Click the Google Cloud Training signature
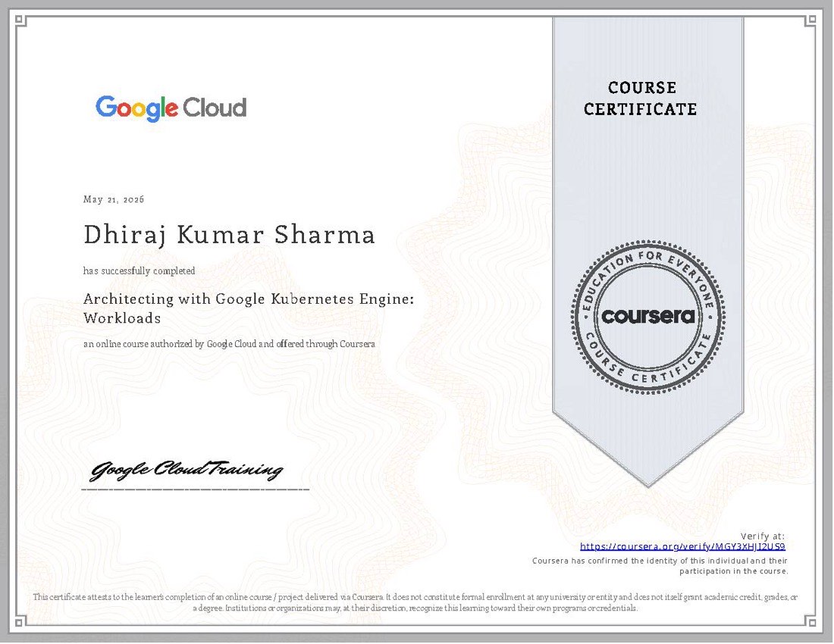Image resolution: width=834 pixels, height=644 pixels. [x=187, y=470]
